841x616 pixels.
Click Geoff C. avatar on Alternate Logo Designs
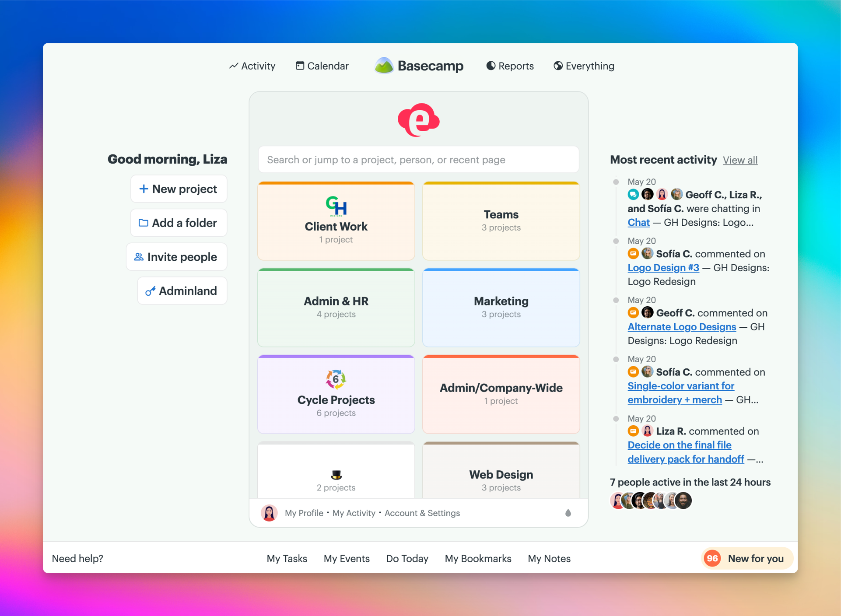(647, 312)
